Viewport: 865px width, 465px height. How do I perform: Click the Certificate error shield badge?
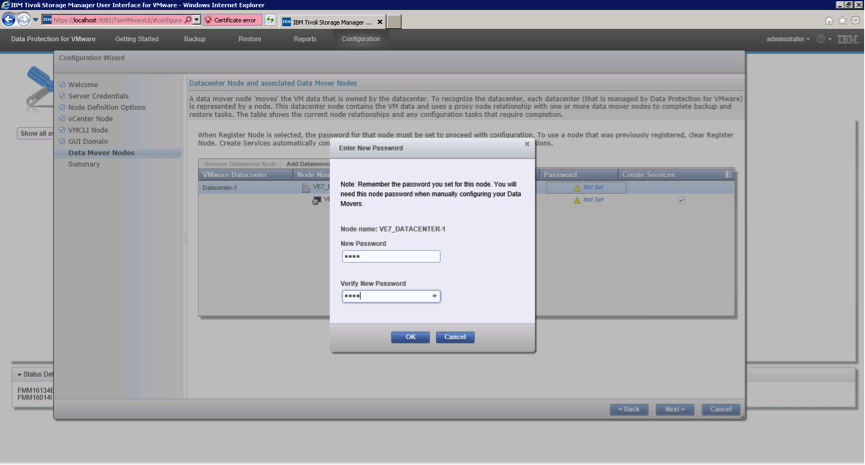click(x=231, y=20)
